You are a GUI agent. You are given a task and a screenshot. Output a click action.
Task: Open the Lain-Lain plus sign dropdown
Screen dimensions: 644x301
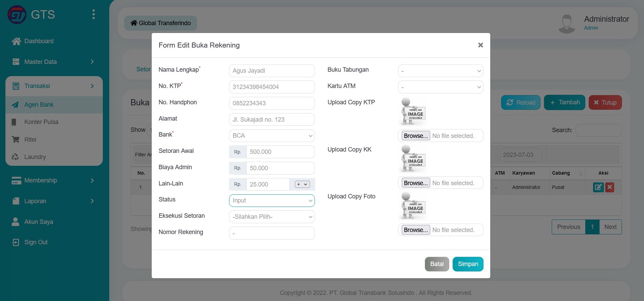302,184
